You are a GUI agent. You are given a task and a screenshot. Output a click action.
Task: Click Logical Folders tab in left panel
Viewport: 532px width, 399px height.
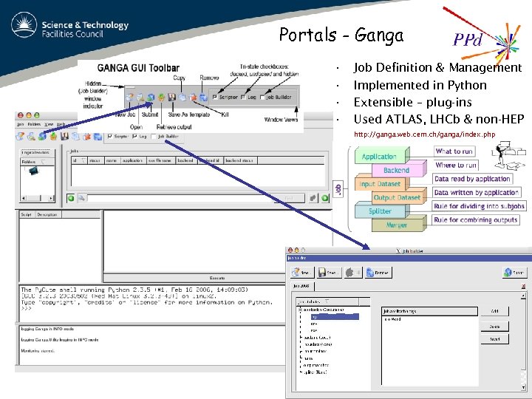[35, 153]
